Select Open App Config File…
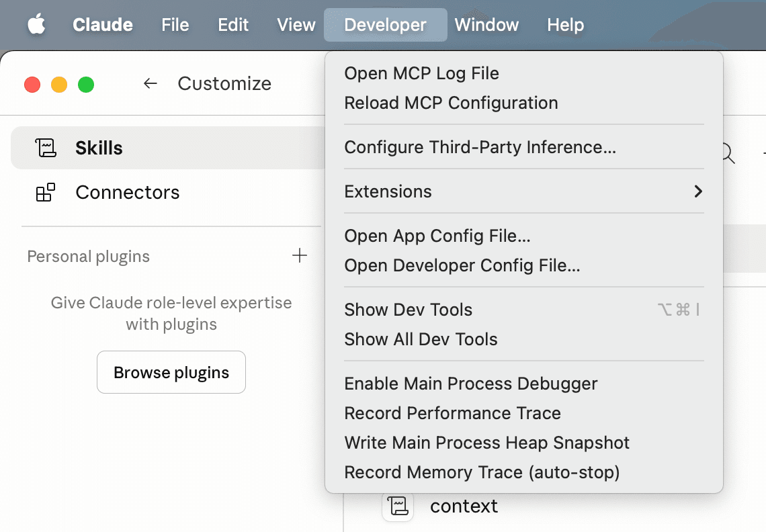Screen dimensions: 766x532 [523, 236]
